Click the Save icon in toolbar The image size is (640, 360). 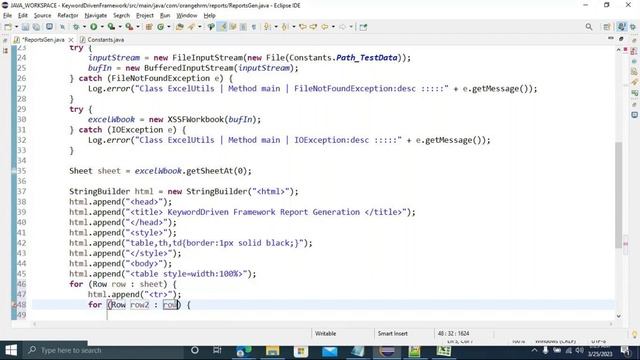click(x=25, y=27)
